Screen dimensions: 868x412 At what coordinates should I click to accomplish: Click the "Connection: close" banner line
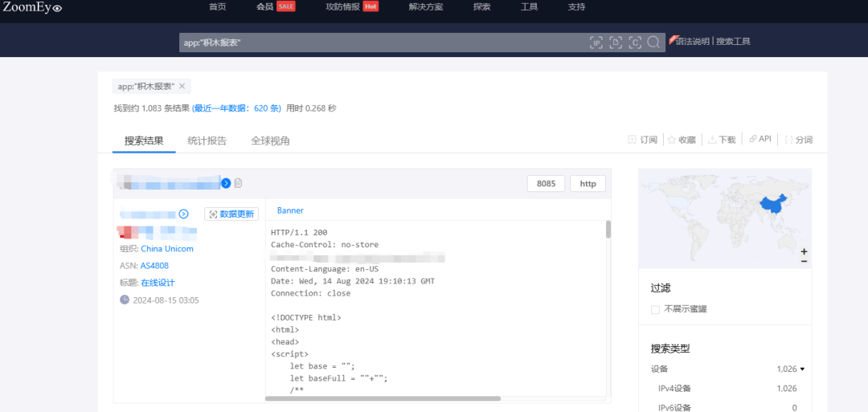[310, 293]
